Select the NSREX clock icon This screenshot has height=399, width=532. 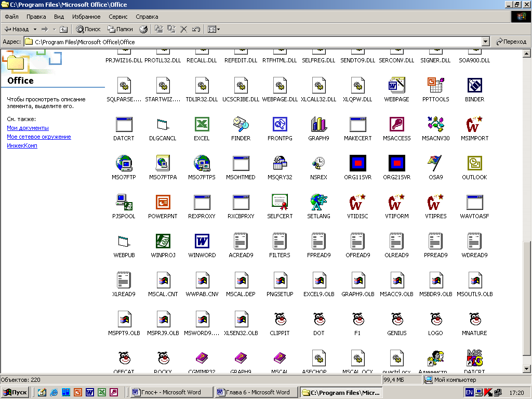click(318, 163)
